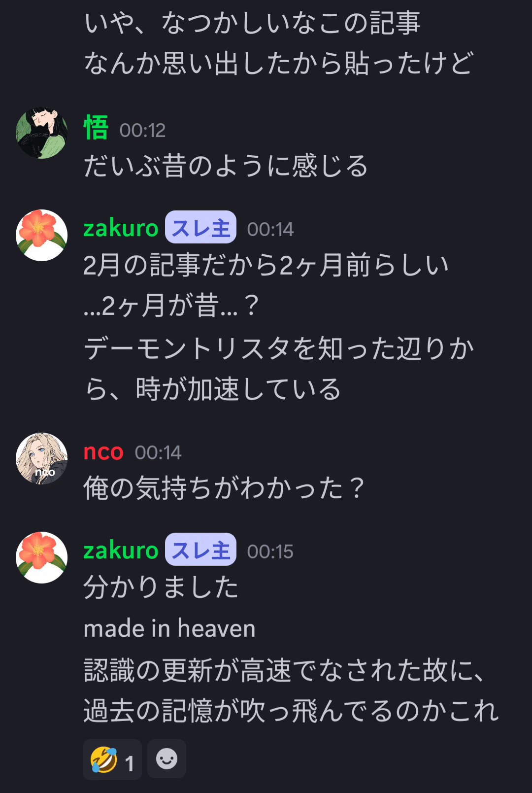Open 悟's avatar with black cat
Viewport: 532px width, 793px height.
coord(42,133)
